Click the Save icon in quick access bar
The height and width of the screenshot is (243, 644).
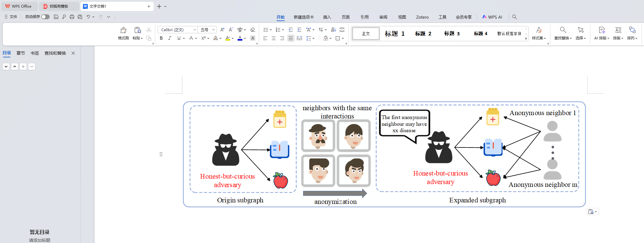56,17
